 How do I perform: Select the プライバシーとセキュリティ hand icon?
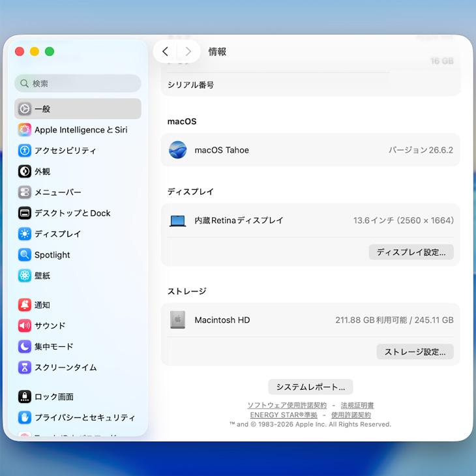pos(25,417)
